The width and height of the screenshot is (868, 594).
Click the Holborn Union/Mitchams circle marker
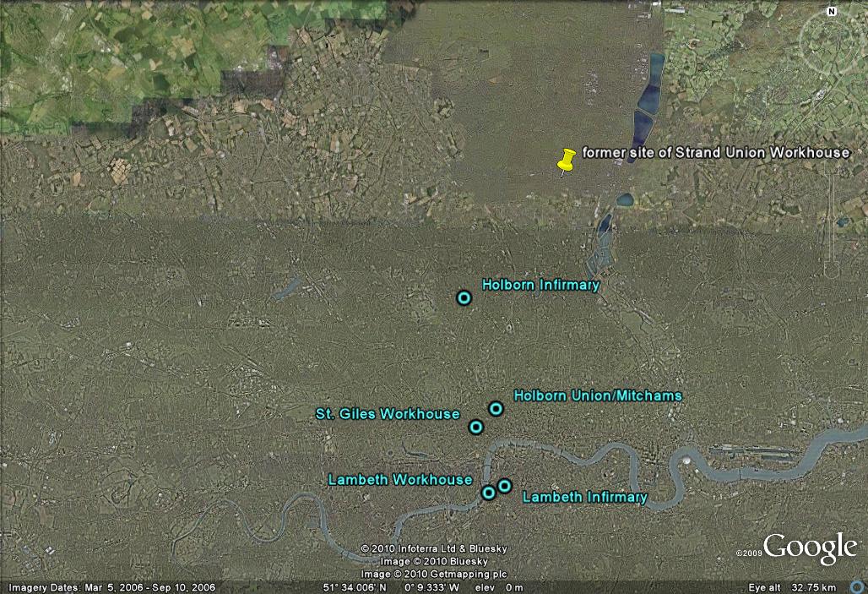click(x=496, y=409)
